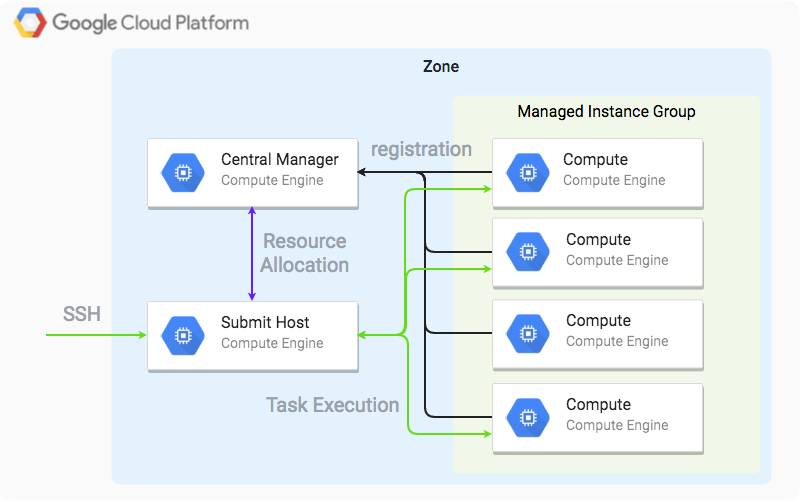
Task: Click the Google Cloud Platform hexagon logo
Action: point(30,23)
